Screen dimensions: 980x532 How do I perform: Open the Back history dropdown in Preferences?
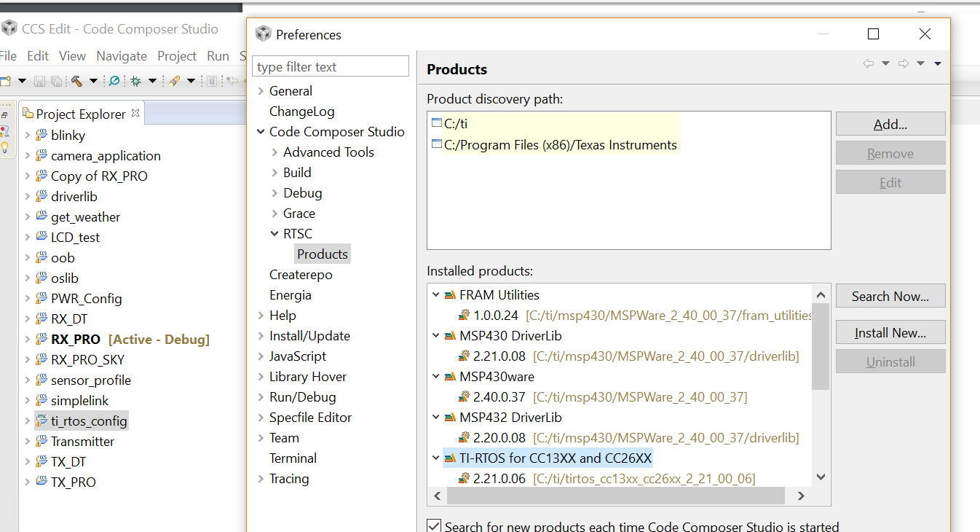pyautogui.click(x=885, y=63)
